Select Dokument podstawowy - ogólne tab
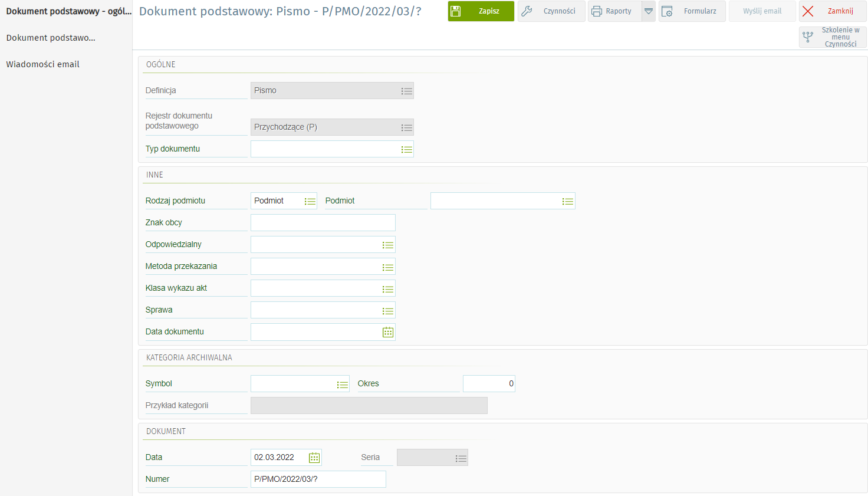868x496 pixels. pos(68,11)
